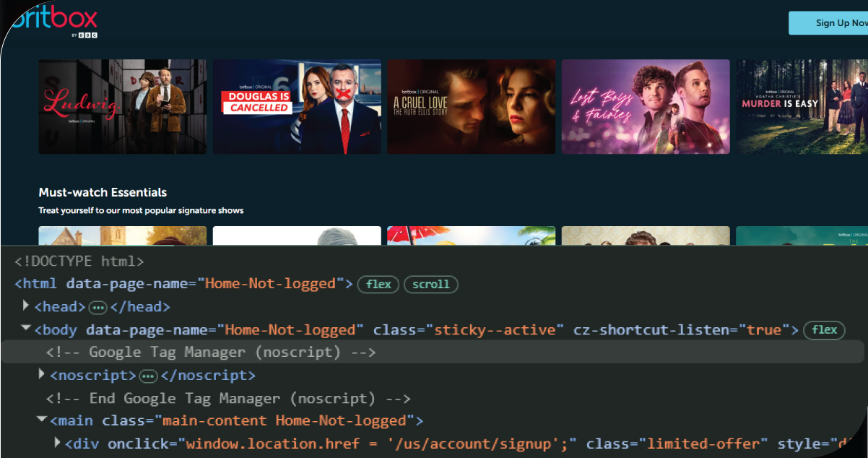Open the Murder is Easy thumbnail

point(802,107)
